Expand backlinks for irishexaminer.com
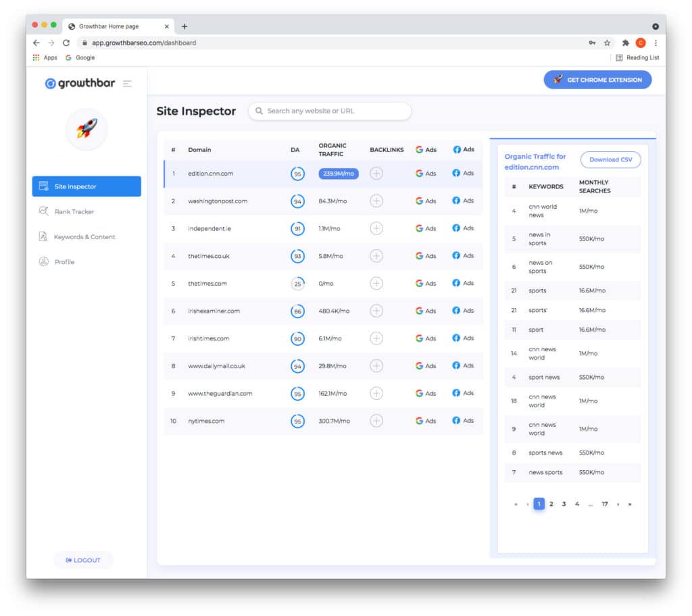The height and width of the screenshot is (616, 692). pyautogui.click(x=376, y=311)
